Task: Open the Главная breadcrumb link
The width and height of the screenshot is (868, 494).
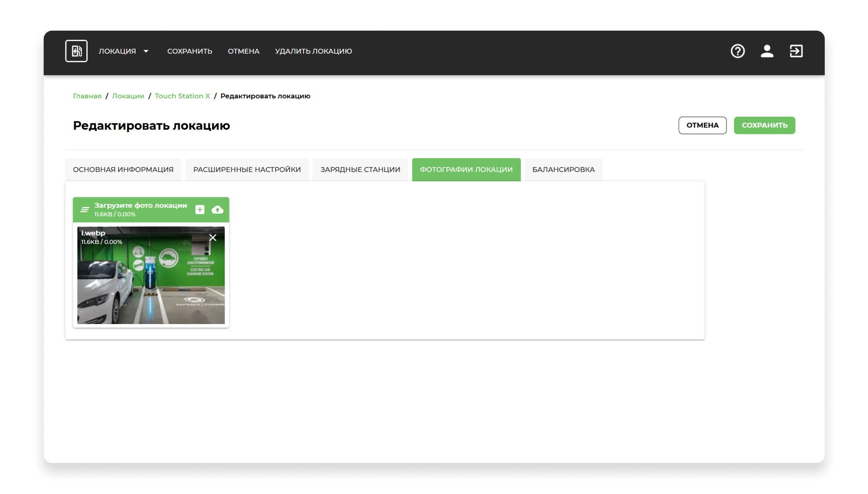Action: [x=87, y=96]
